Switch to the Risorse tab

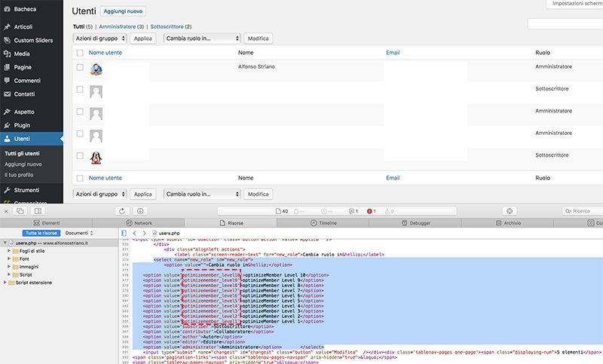(x=231, y=223)
